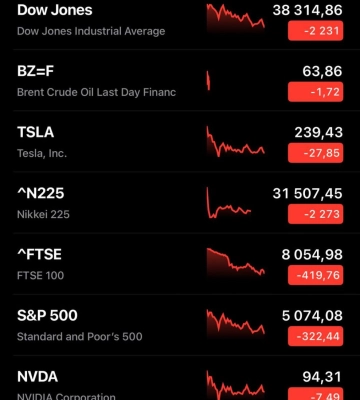Toggle the TSLA -27,85 change badge
The height and width of the screenshot is (400, 360).
pos(315,153)
